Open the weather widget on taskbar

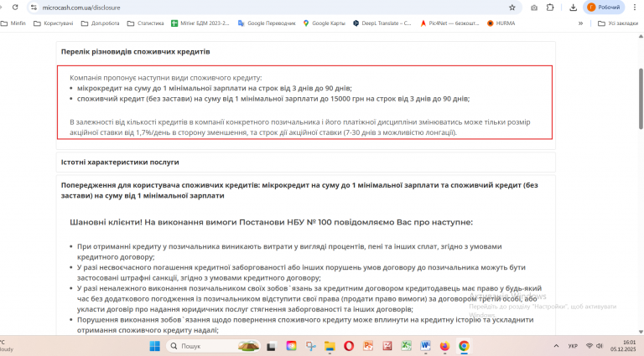(x=7, y=346)
